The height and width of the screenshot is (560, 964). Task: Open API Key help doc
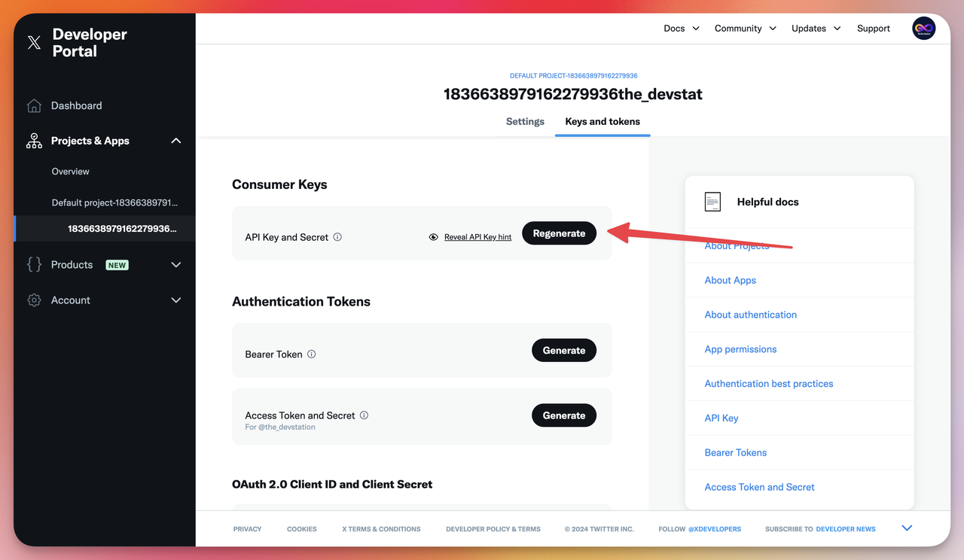pos(721,418)
